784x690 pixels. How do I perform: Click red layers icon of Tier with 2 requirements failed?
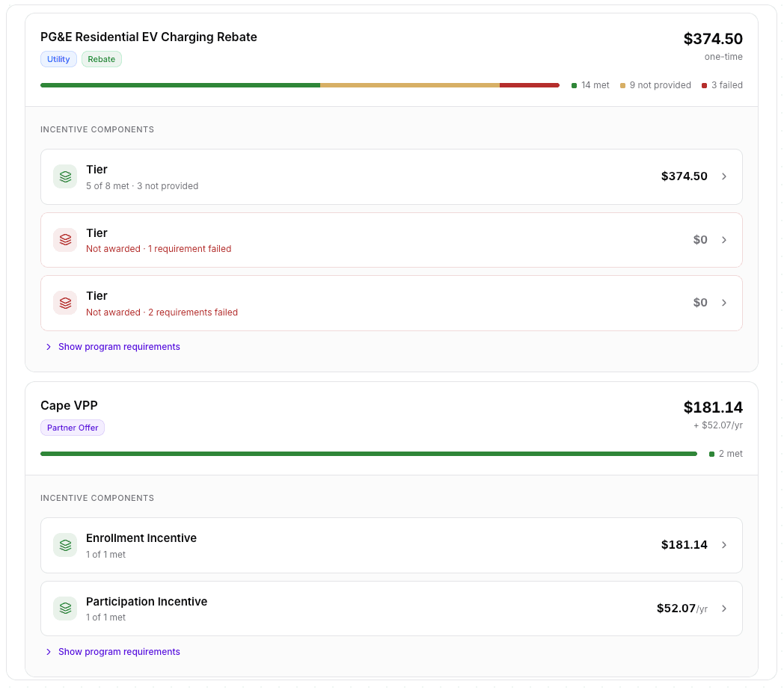point(65,303)
